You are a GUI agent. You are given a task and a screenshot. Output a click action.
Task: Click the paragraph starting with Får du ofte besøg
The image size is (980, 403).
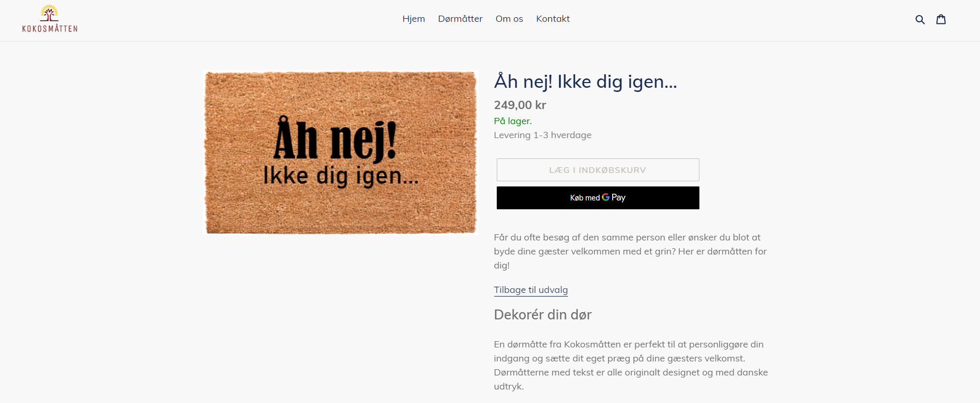click(x=630, y=251)
